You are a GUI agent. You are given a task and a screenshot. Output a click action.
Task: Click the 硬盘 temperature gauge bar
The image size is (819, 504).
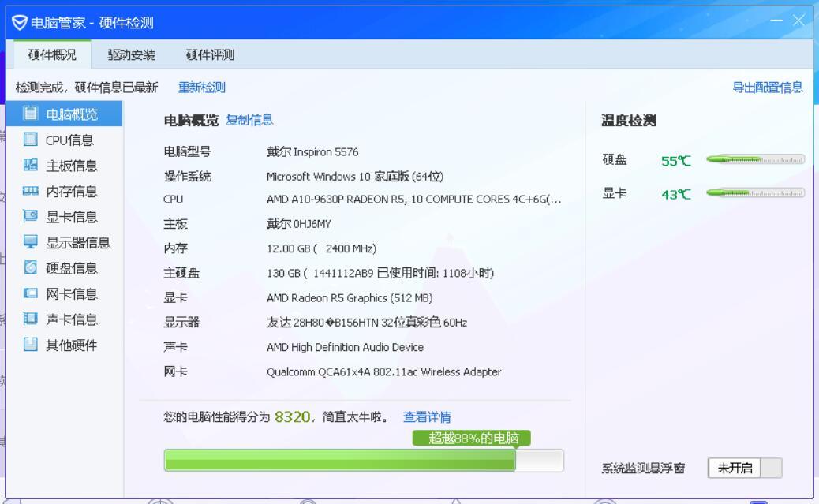coord(755,159)
